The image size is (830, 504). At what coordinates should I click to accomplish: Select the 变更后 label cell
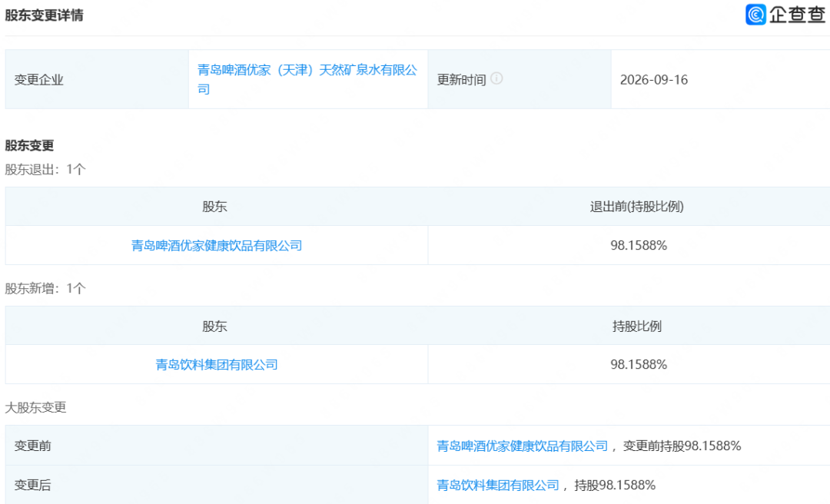[217, 485]
